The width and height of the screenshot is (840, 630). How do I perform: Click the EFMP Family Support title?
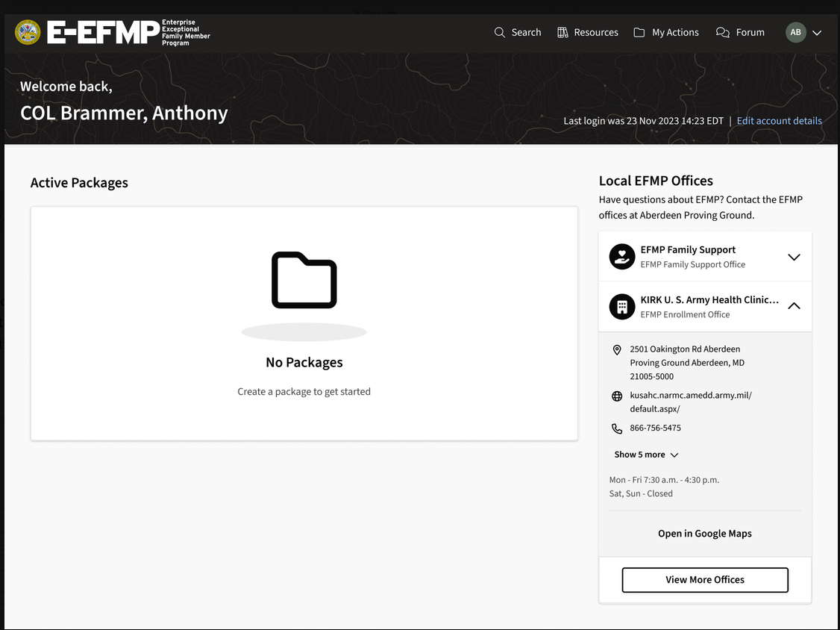tap(688, 249)
